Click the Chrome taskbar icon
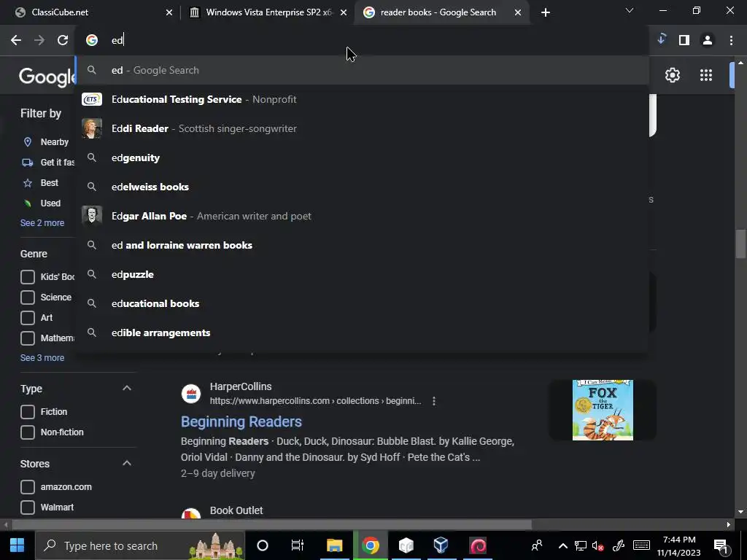The height and width of the screenshot is (560, 747). [370, 545]
